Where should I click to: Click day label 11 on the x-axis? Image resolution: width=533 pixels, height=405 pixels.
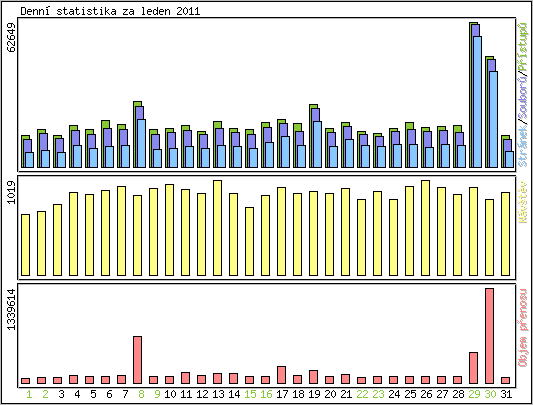pos(186,394)
